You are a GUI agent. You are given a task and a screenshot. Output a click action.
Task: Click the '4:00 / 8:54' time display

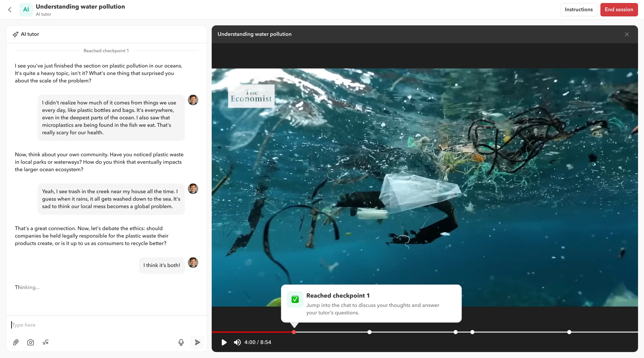pos(257,342)
